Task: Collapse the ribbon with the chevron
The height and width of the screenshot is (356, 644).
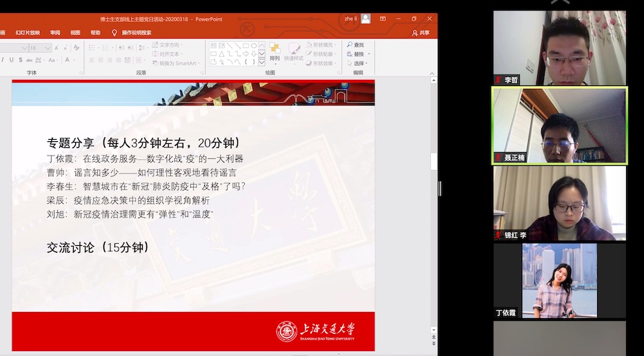Action: 432,72
